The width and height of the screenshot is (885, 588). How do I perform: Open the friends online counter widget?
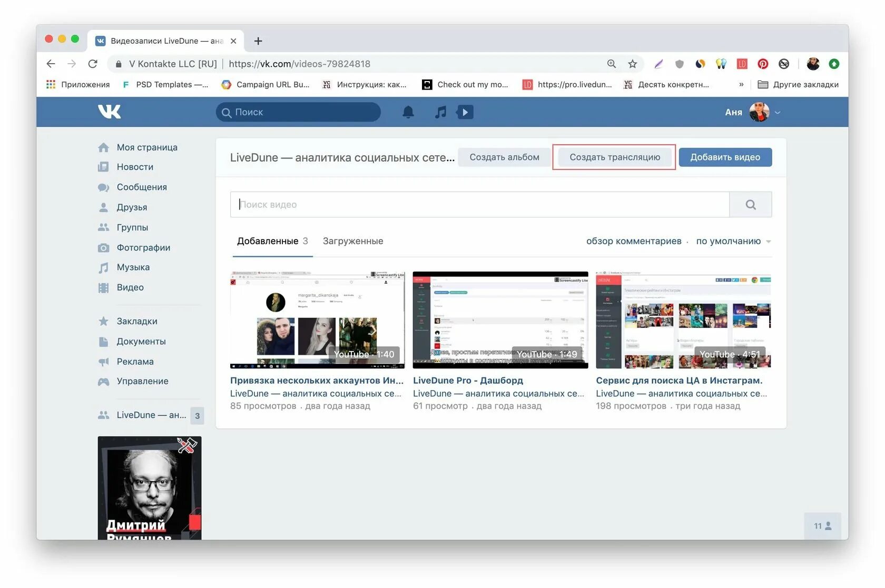(822, 526)
